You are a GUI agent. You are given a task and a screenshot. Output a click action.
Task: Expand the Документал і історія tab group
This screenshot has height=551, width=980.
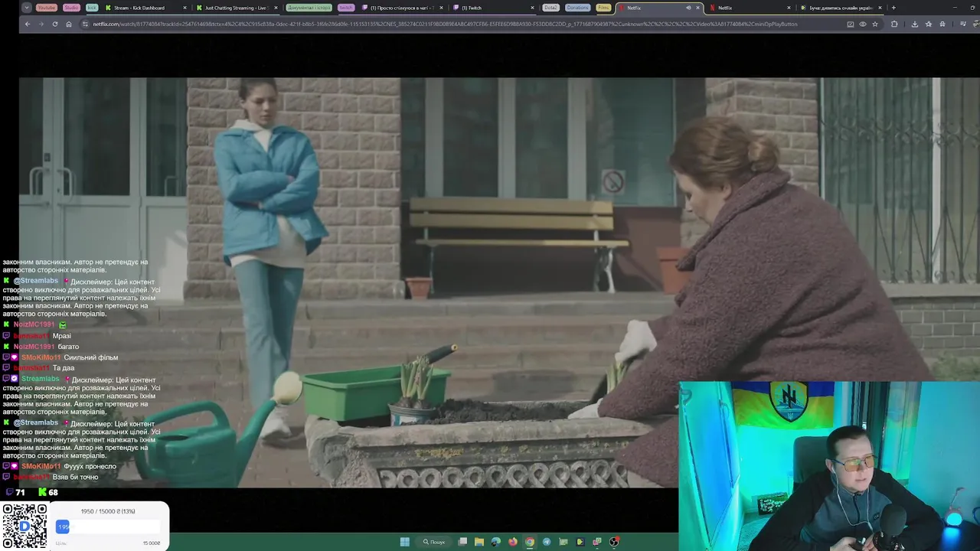pyautogui.click(x=309, y=8)
